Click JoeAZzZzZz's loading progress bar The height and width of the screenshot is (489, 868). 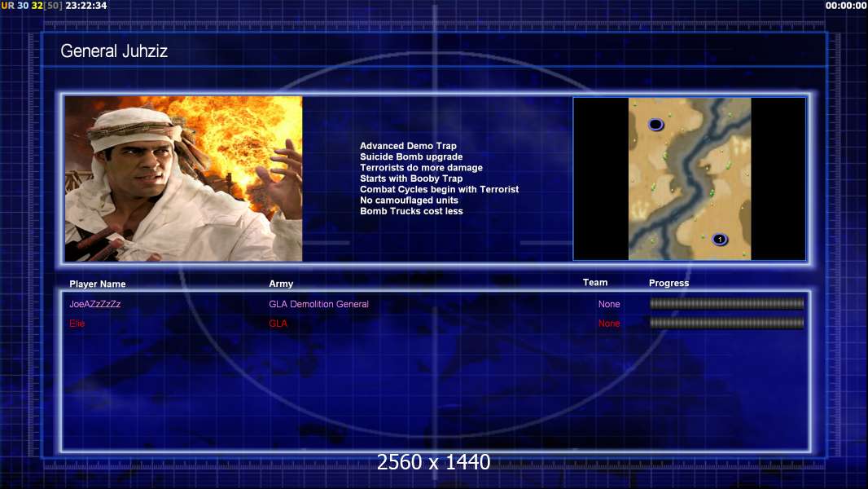(727, 303)
